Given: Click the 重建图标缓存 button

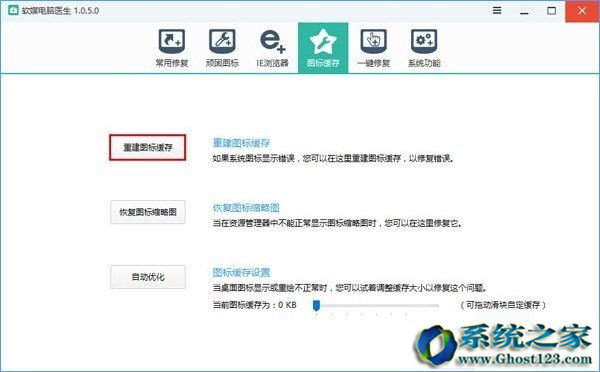Looking at the screenshot, I should (148, 147).
